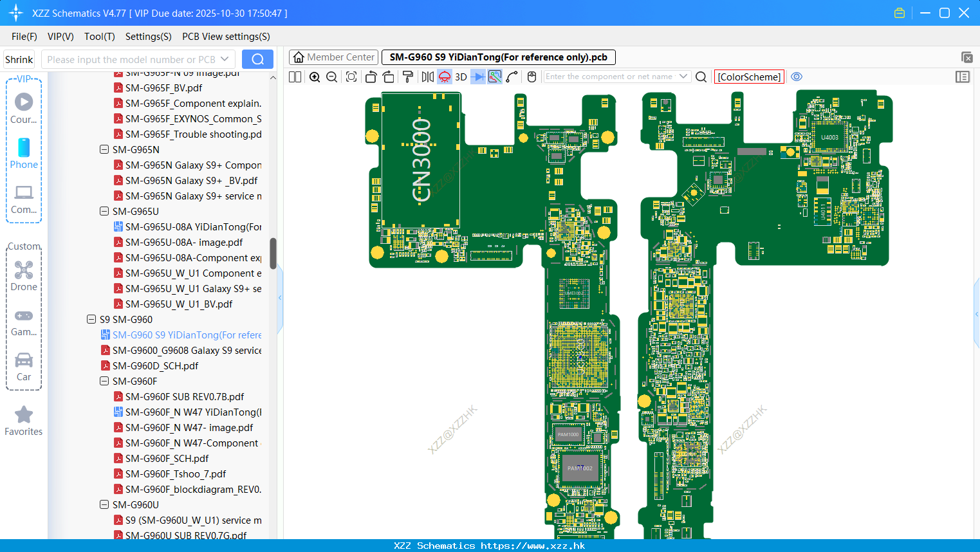Open the ColorScheme button
This screenshot has width=980, height=552.
coord(749,77)
